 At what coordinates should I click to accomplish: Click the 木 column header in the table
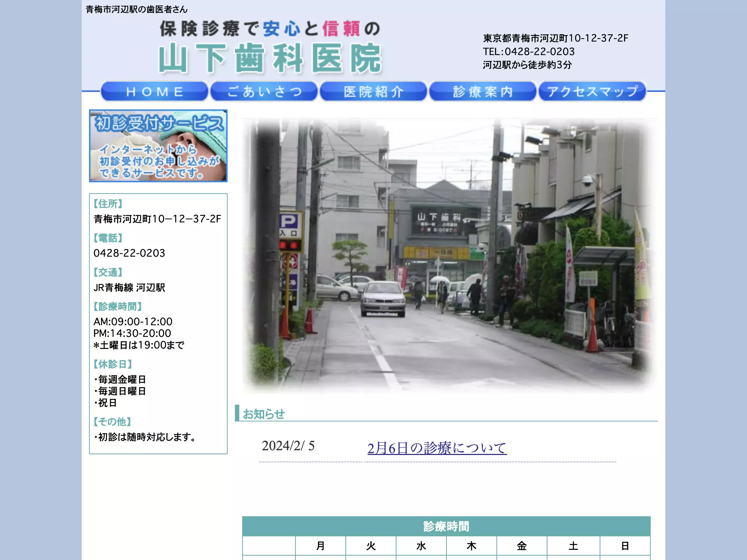[x=471, y=546]
